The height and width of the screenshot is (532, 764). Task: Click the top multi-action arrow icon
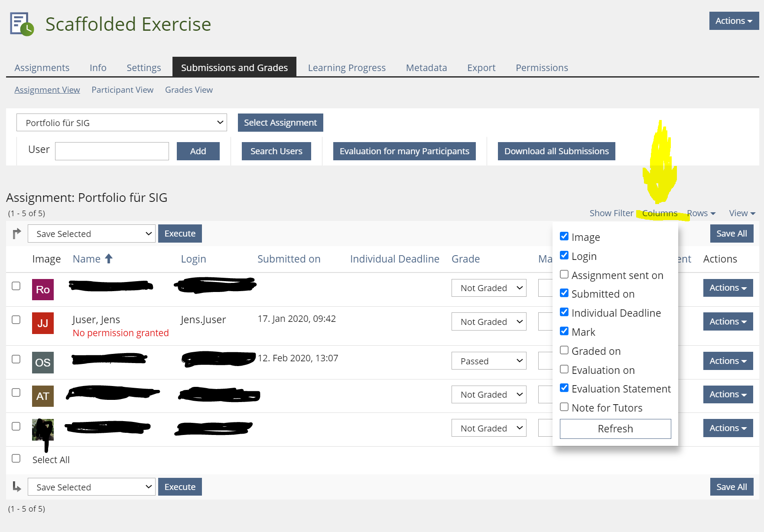17,234
